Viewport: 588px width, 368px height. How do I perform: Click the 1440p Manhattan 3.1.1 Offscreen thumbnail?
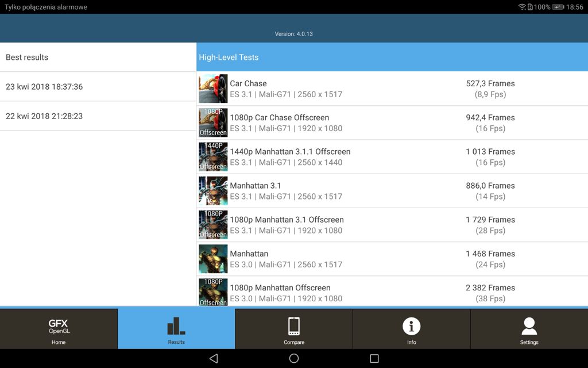click(x=213, y=156)
